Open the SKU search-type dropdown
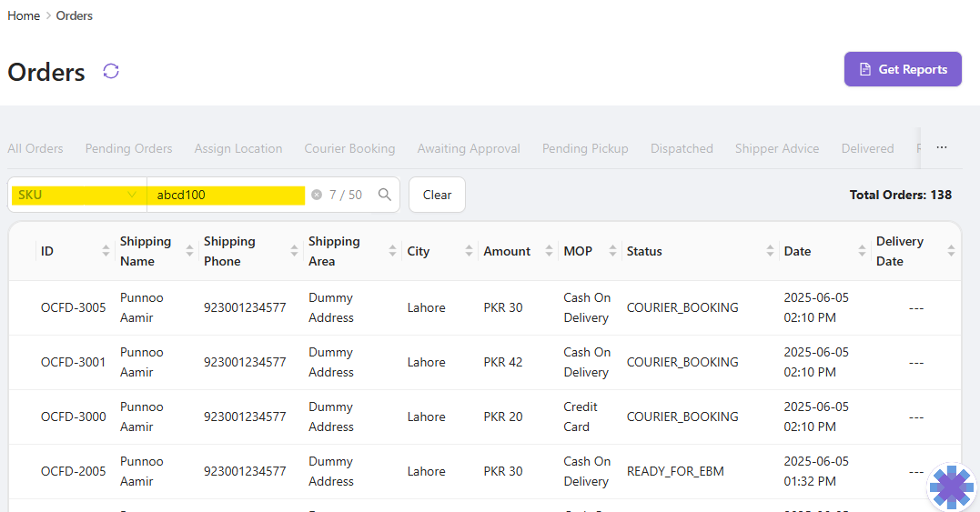980x512 pixels. pos(77,195)
